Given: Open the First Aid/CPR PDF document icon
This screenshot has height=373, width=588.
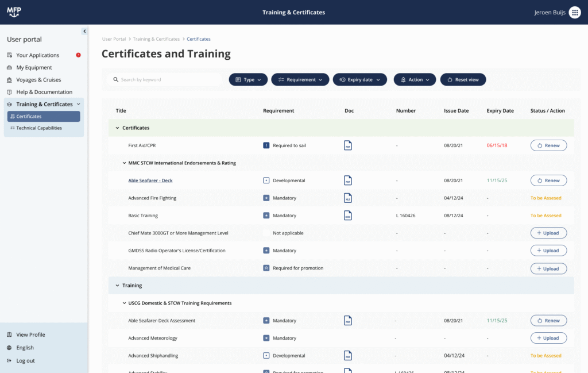Looking at the screenshot, I should 348,145.
